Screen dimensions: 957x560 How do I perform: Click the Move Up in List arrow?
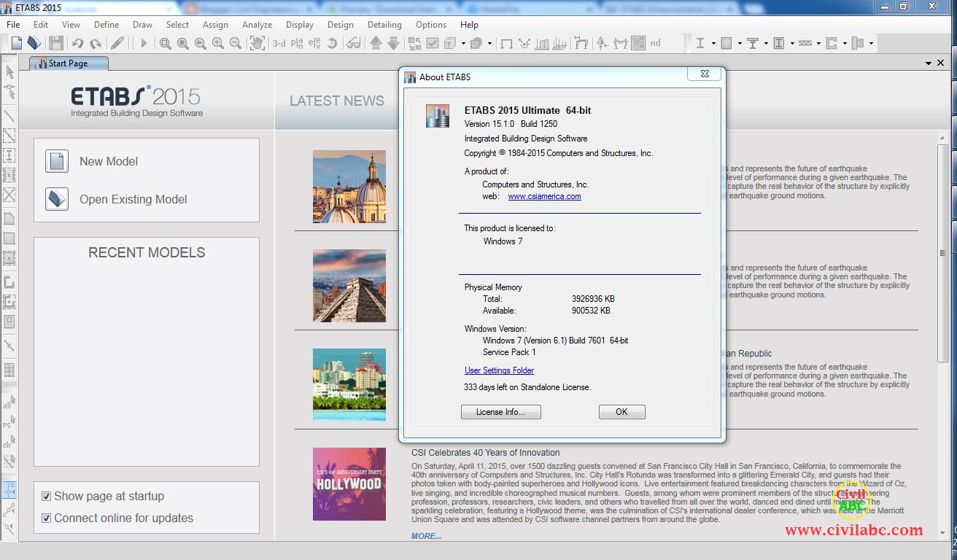(376, 44)
